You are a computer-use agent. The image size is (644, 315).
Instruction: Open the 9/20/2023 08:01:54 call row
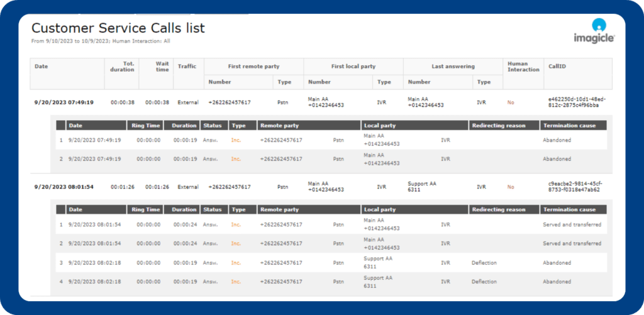[64, 187]
